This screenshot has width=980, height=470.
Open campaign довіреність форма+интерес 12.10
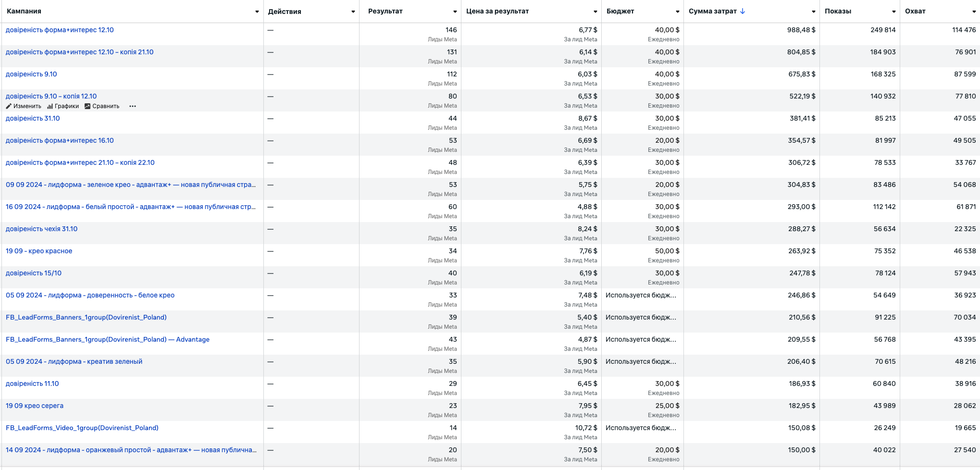(60, 30)
